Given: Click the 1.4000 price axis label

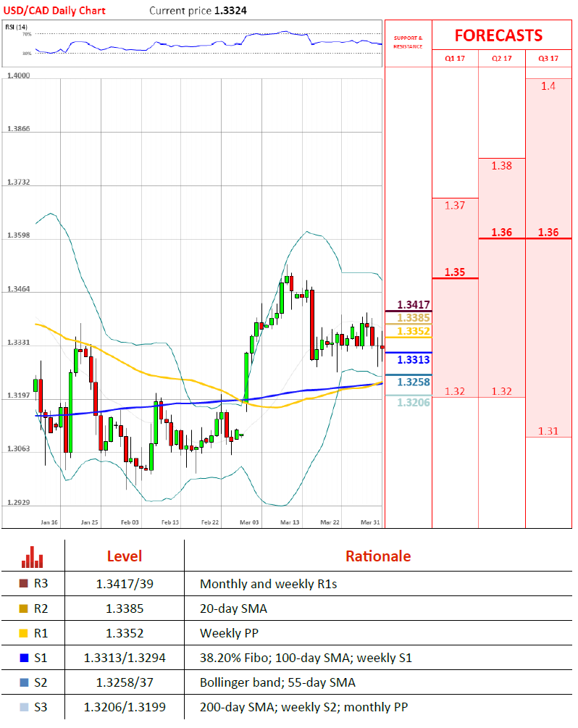Looking at the screenshot, I should point(19,75).
